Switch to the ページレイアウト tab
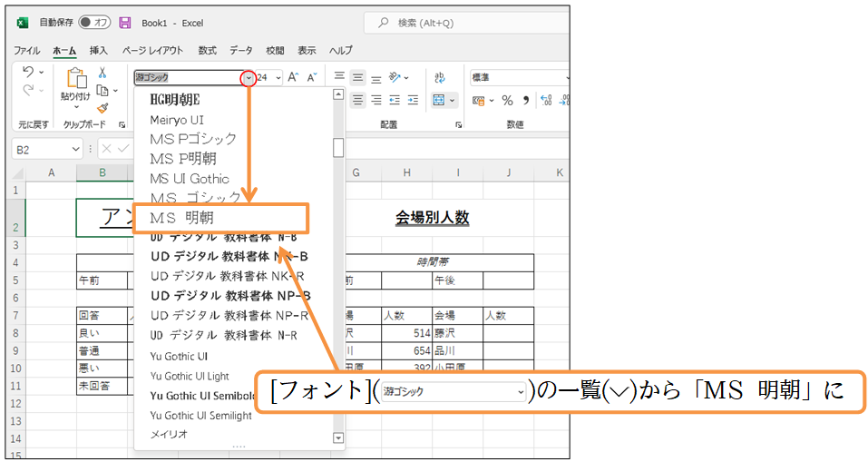 coord(152,51)
